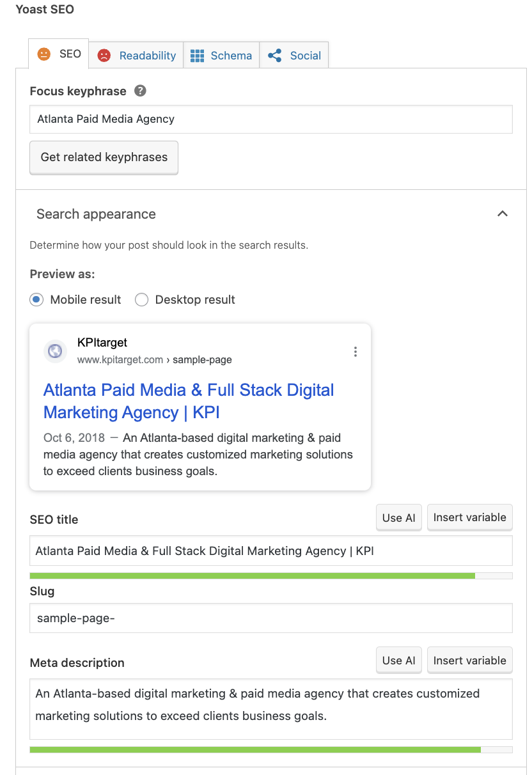Open the Schema tab
Image resolution: width=532 pixels, height=775 pixels.
point(221,56)
